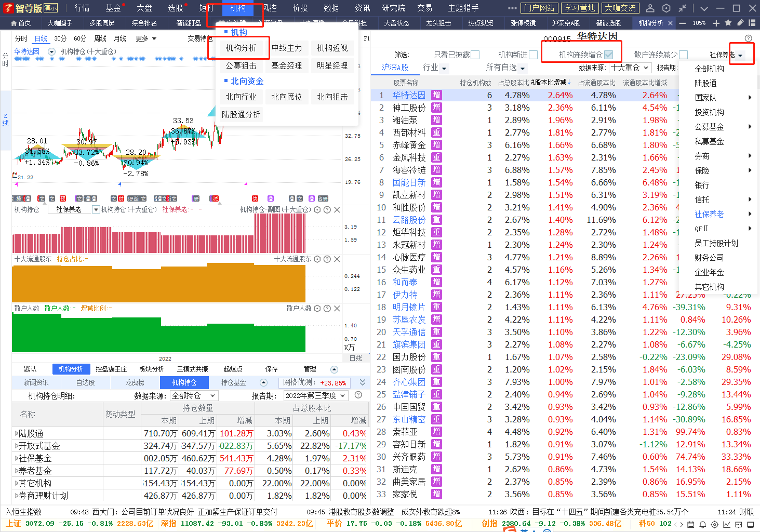Click the help question icon next to 华特达因 title

748,38
